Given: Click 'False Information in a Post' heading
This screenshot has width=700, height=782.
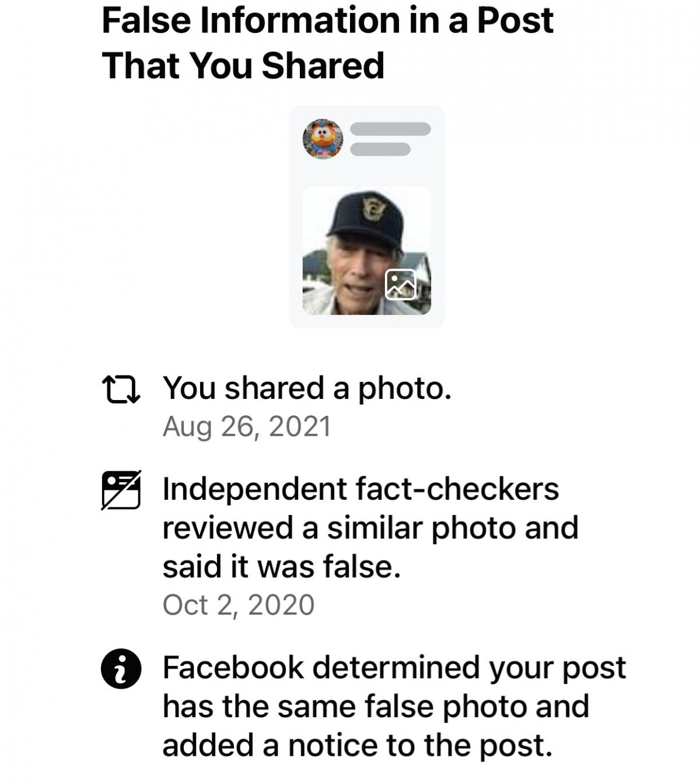Looking at the screenshot, I should click(x=327, y=21).
